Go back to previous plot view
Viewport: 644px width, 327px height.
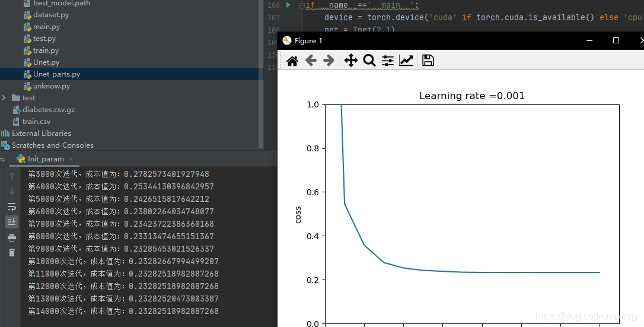point(311,61)
